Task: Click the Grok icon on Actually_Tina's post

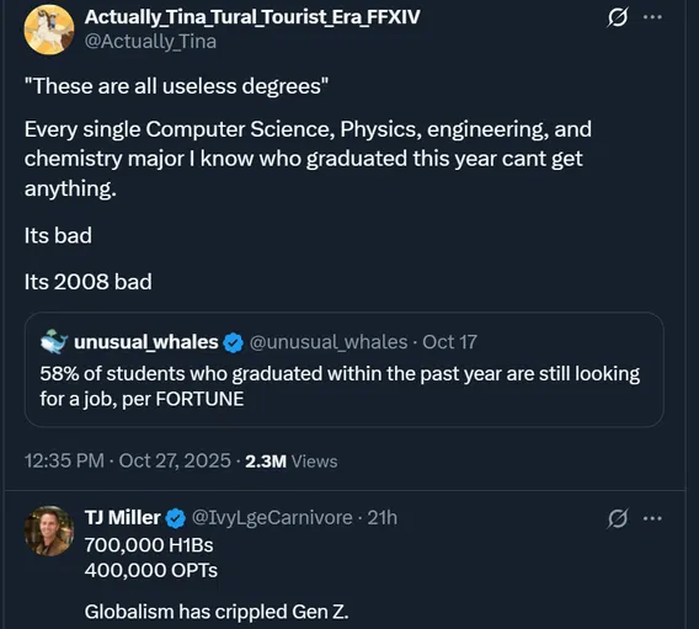Action: point(618,19)
